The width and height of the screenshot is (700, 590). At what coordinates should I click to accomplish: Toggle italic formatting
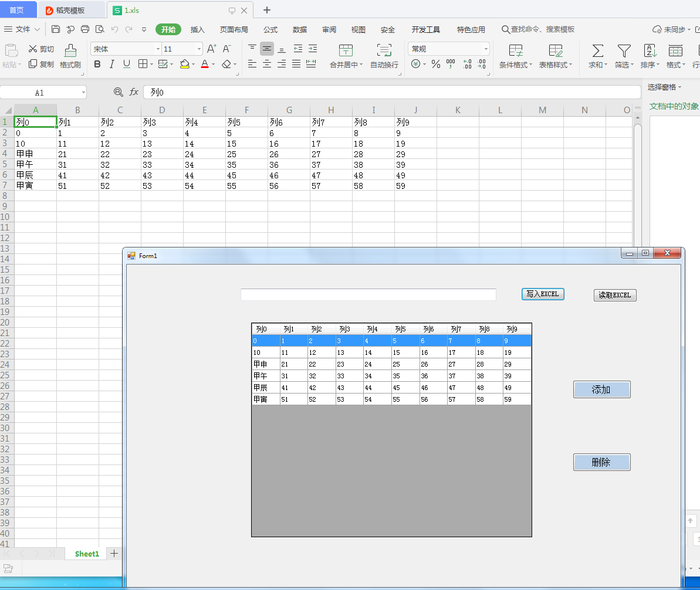[x=112, y=64]
